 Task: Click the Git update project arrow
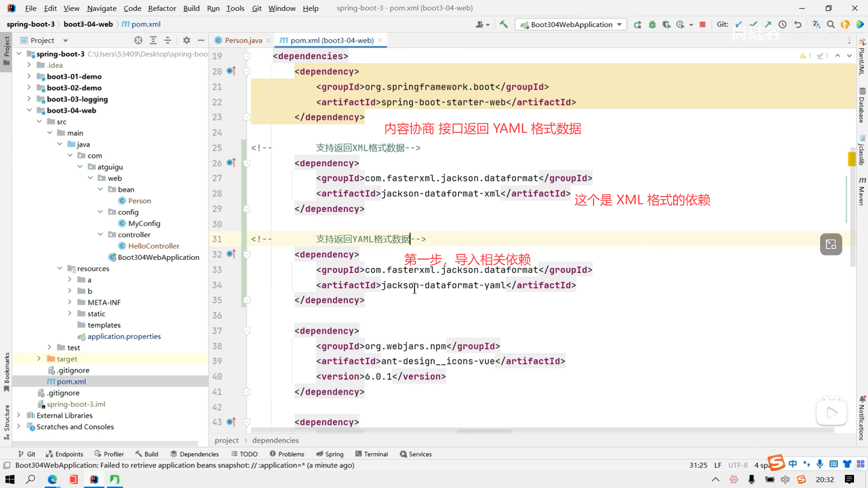pyautogui.click(x=739, y=24)
